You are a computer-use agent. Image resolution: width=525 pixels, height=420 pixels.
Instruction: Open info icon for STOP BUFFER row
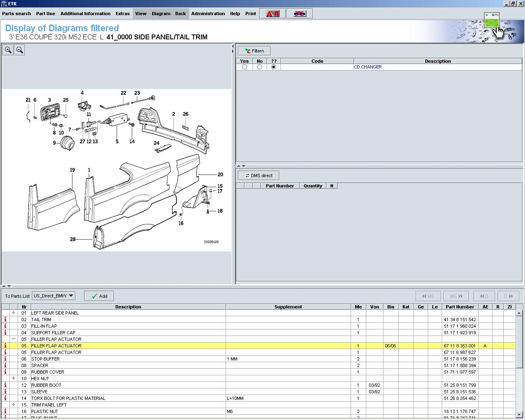(5, 359)
